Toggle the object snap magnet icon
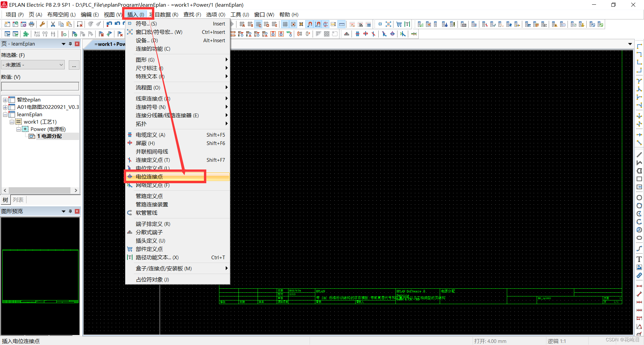The width and height of the screenshot is (644, 345). point(310,24)
